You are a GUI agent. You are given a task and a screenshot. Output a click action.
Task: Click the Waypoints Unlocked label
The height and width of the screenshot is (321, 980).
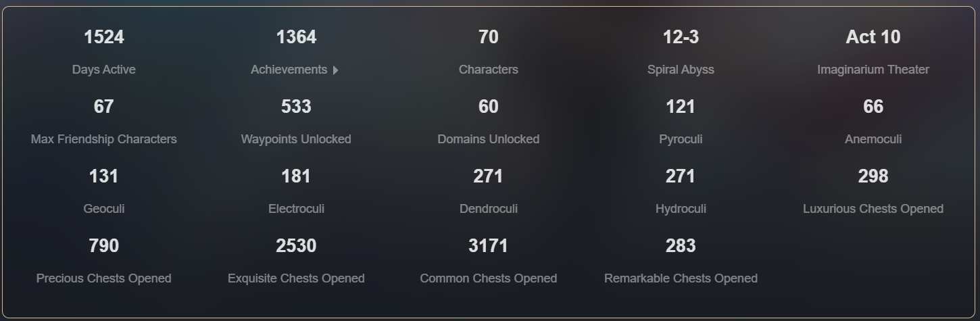pyautogui.click(x=296, y=139)
